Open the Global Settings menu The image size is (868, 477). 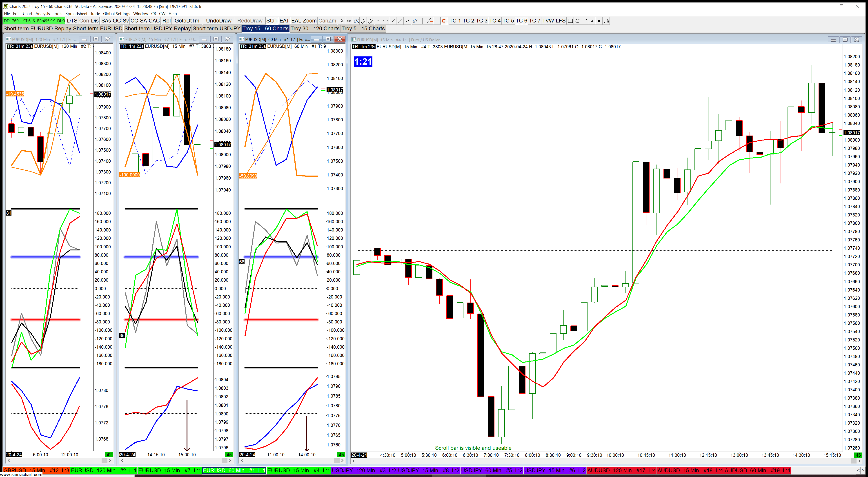(x=116, y=14)
